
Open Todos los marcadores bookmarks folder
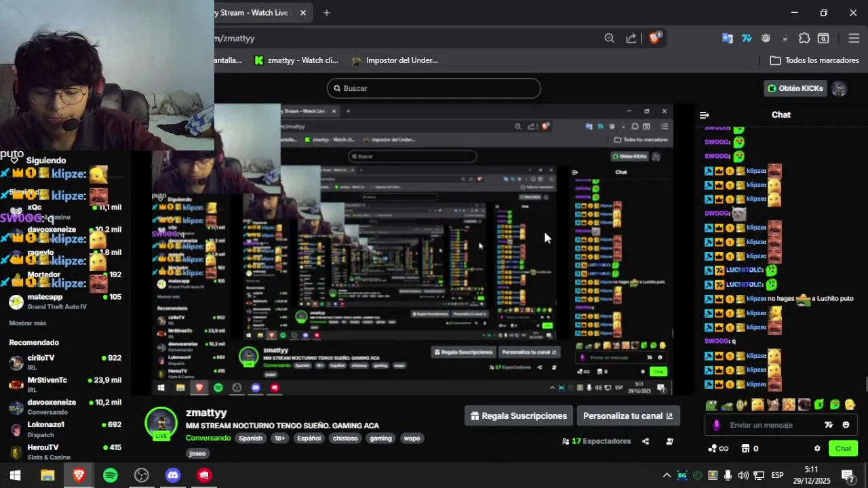(x=814, y=60)
